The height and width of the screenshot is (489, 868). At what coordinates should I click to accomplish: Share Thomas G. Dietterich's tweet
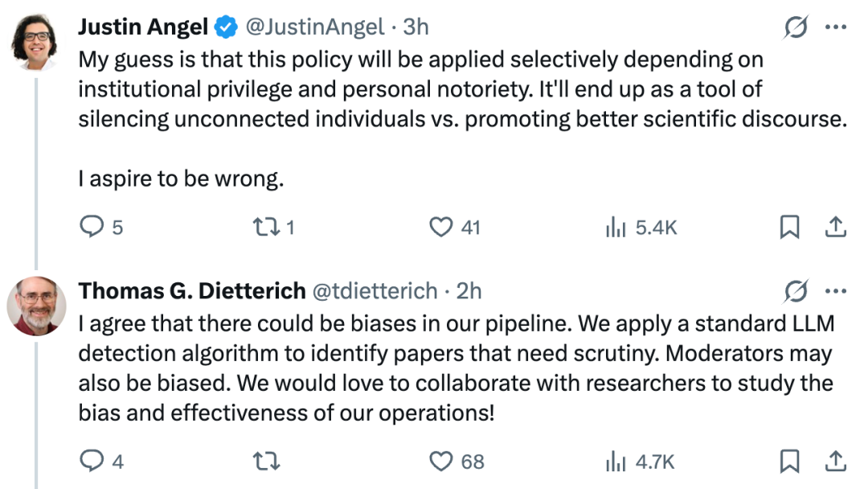coord(835,462)
